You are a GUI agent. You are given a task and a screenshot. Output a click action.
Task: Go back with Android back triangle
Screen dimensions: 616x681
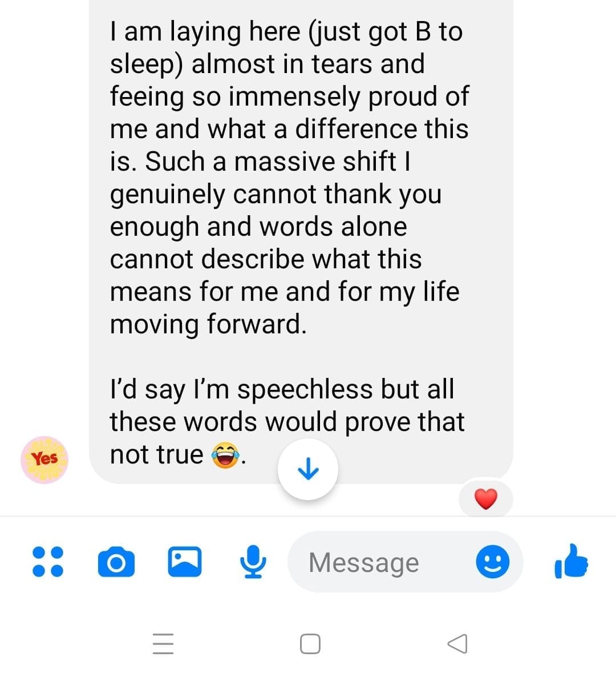457,644
